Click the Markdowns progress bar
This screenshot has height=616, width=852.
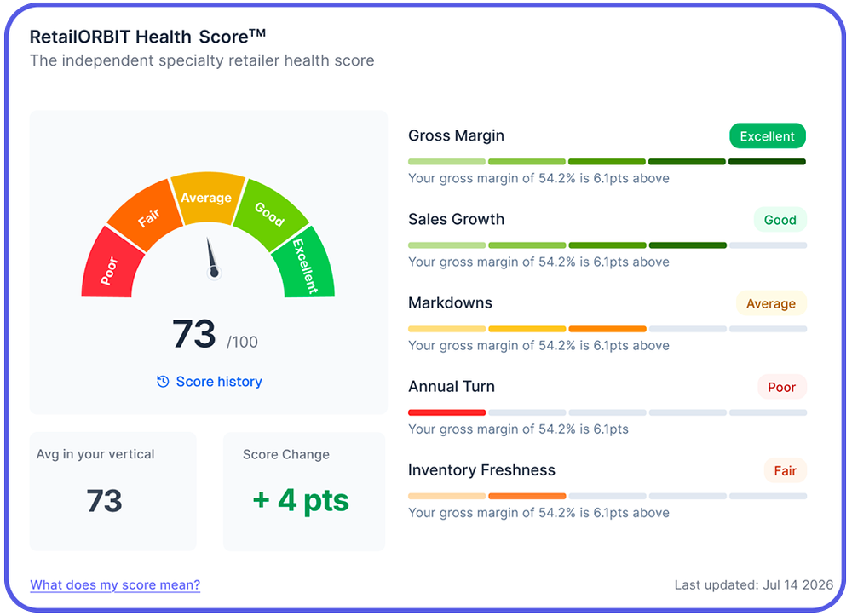pos(607,329)
